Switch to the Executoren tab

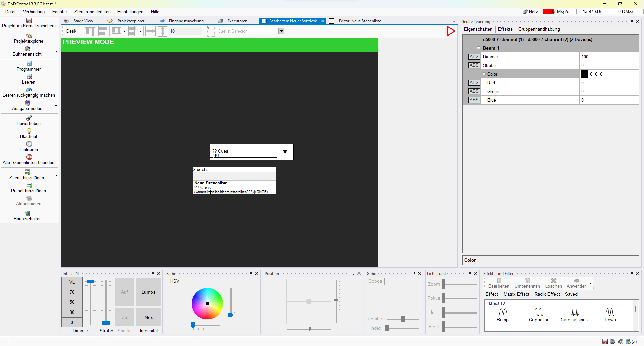point(237,21)
